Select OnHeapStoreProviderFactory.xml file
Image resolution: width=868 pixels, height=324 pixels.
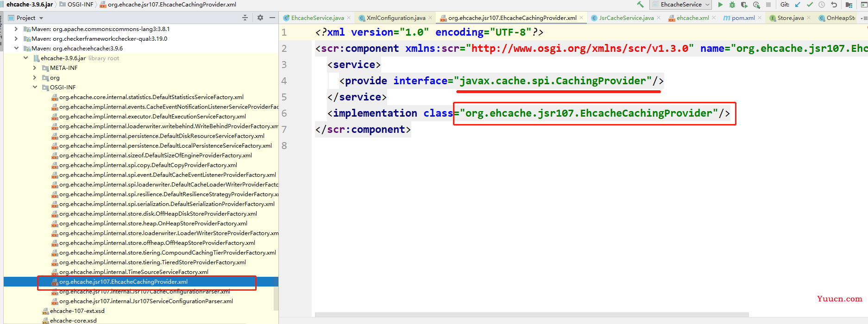pyautogui.click(x=150, y=223)
